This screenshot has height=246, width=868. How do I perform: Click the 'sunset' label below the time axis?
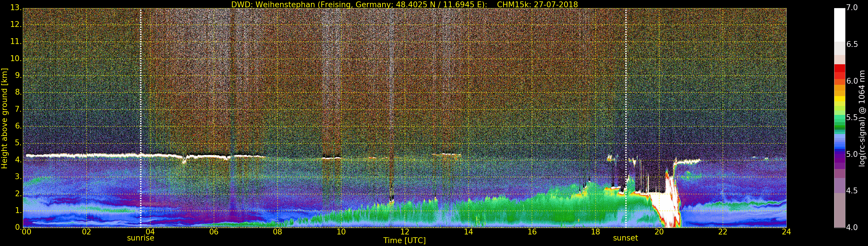pyautogui.click(x=625, y=238)
